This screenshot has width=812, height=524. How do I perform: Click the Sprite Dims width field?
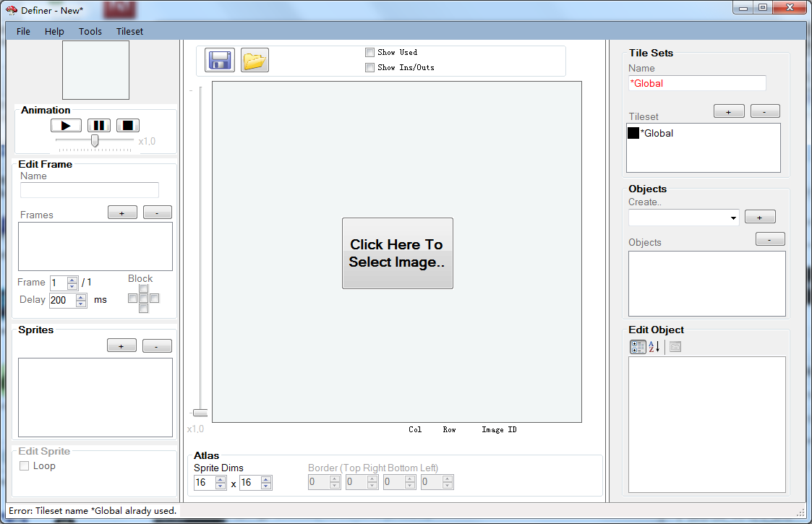pos(205,483)
